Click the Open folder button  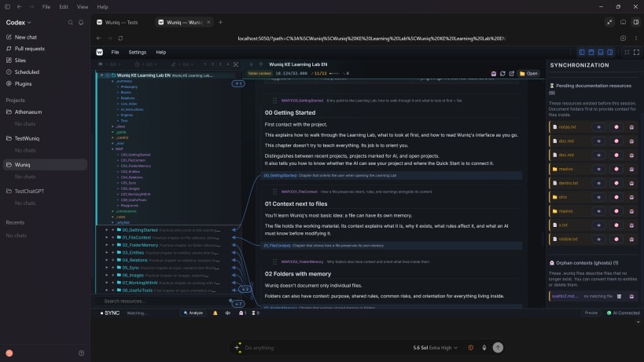pos(528,74)
